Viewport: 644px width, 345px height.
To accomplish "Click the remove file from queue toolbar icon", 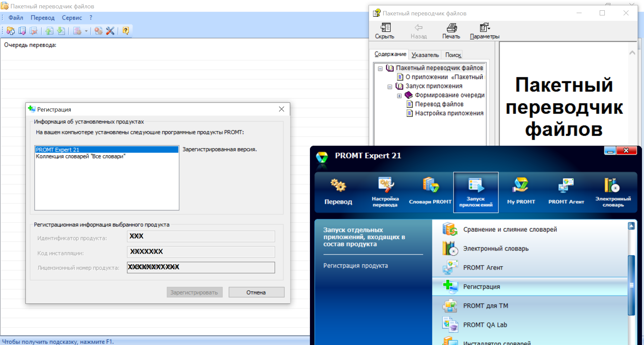I will coord(34,31).
